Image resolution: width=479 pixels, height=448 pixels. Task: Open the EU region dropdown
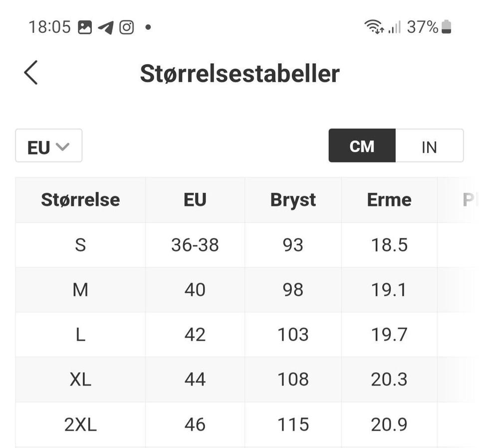point(48,146)
